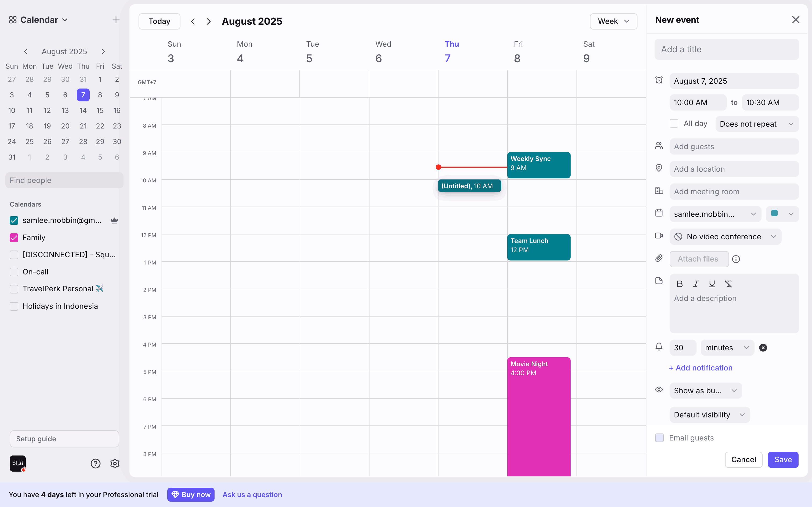Open settings gear in sidebar

point(115,464)
